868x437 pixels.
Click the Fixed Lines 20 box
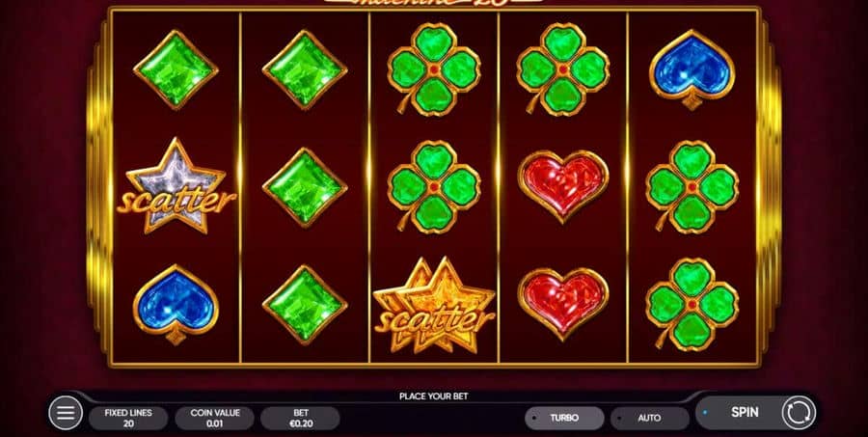point(128,418)
